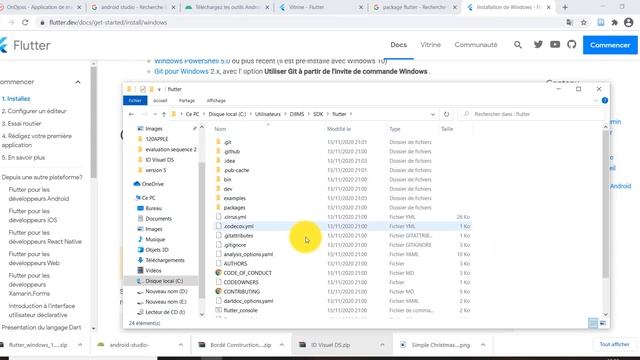
Task: Follow the Git pour Windows link
Action: click(x=181, y=71)
